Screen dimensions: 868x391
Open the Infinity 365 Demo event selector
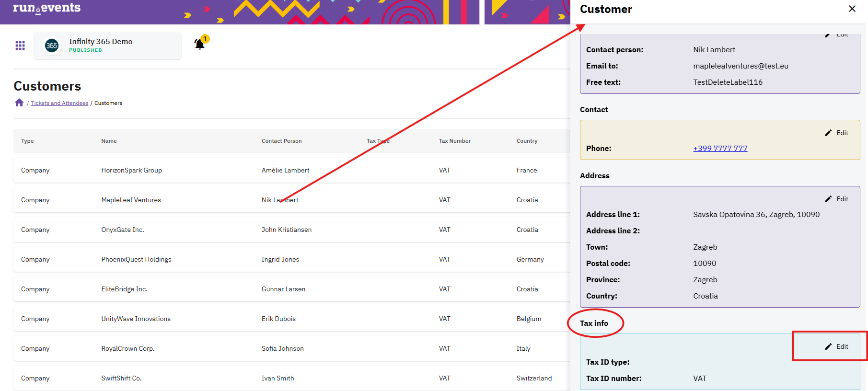108,46
